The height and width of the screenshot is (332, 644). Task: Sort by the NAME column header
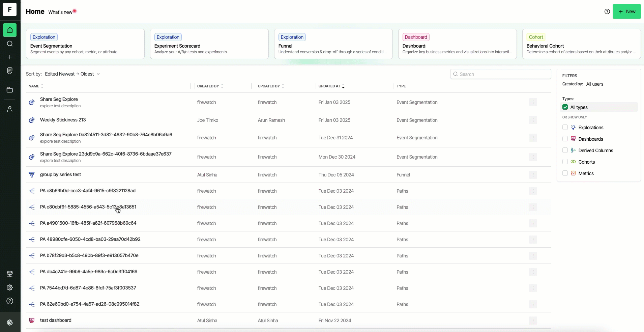click(x=36, y=86)
